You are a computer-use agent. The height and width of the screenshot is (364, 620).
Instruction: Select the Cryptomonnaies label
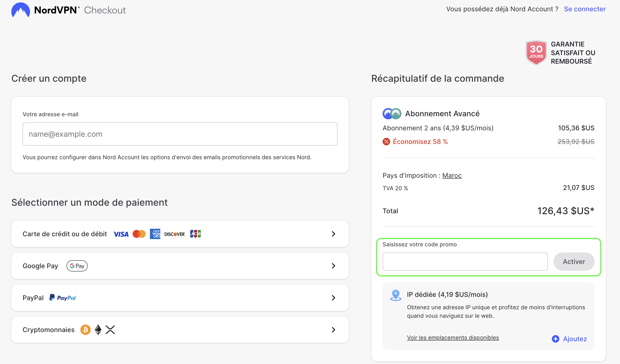(48, 330)
